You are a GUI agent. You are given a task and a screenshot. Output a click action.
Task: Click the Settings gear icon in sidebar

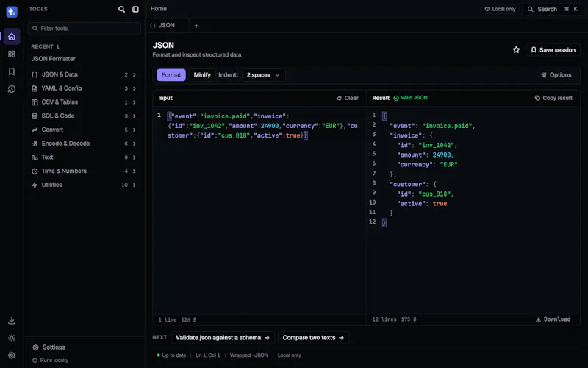[35, 347]
